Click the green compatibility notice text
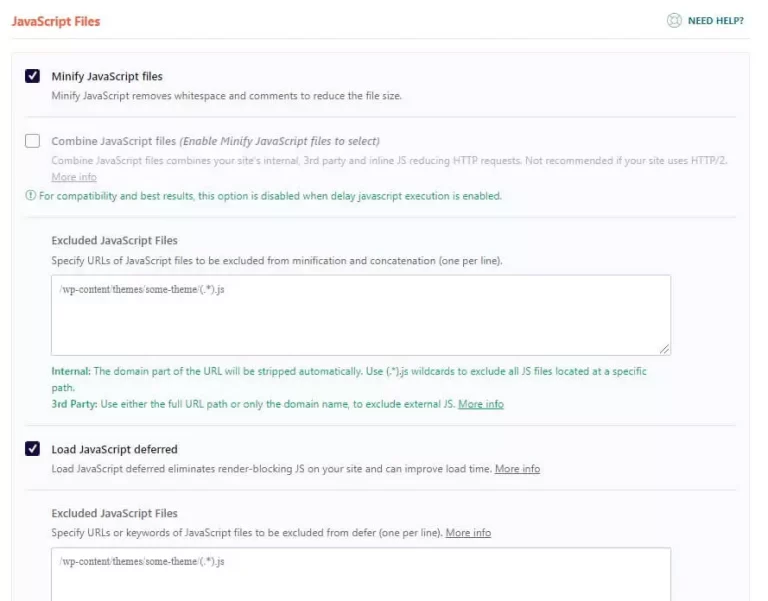768x601 pixels. pyautogui.click(x=270, y=196)
